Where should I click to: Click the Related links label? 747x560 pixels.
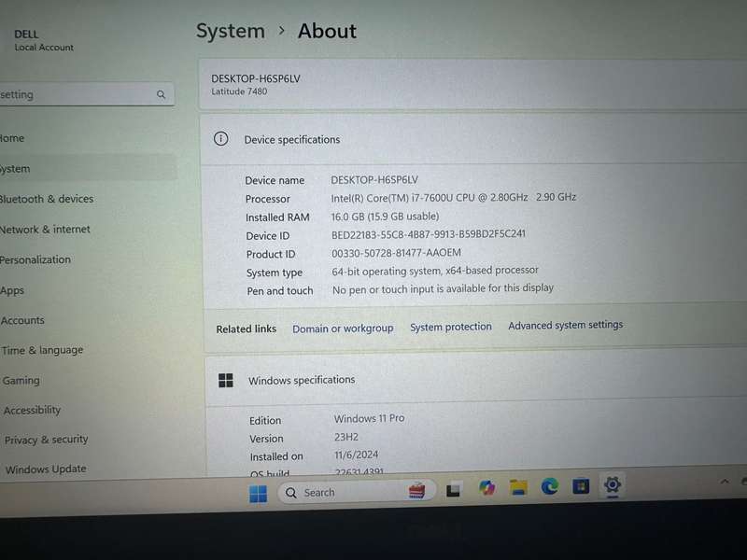pyautogui.click(x=247, y=329)
